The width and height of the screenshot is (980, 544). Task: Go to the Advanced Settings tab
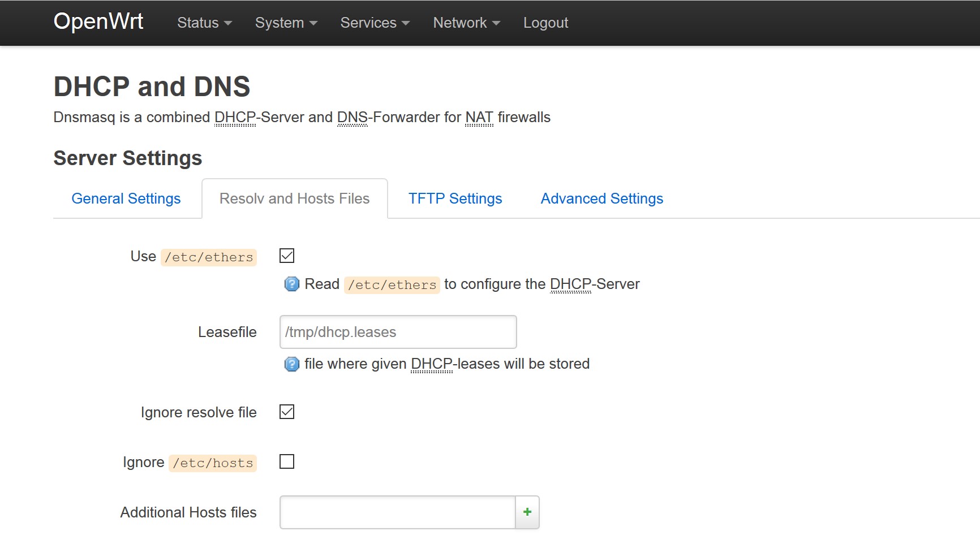point(601,198)
